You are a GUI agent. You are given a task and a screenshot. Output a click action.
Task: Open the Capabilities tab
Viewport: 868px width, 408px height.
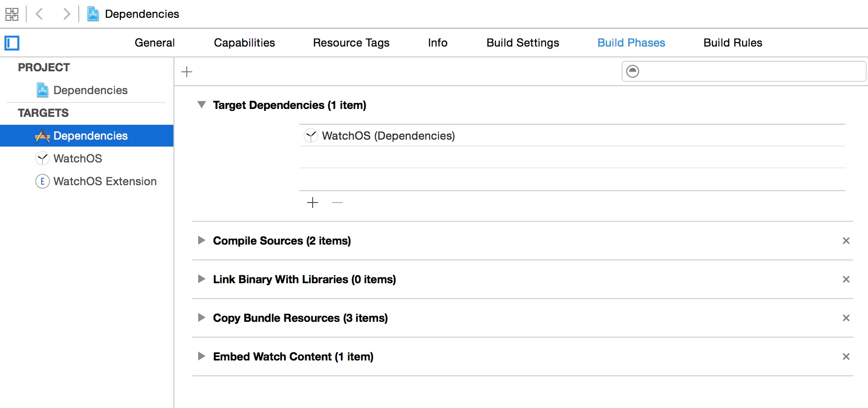[244, 43]
